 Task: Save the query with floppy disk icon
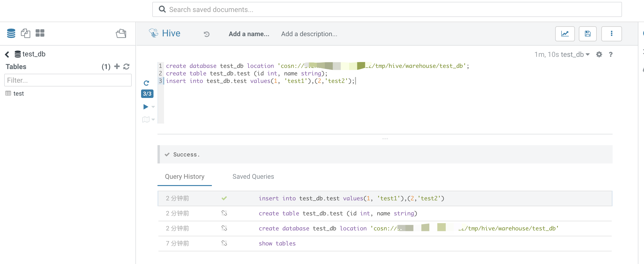coord(587,34)
